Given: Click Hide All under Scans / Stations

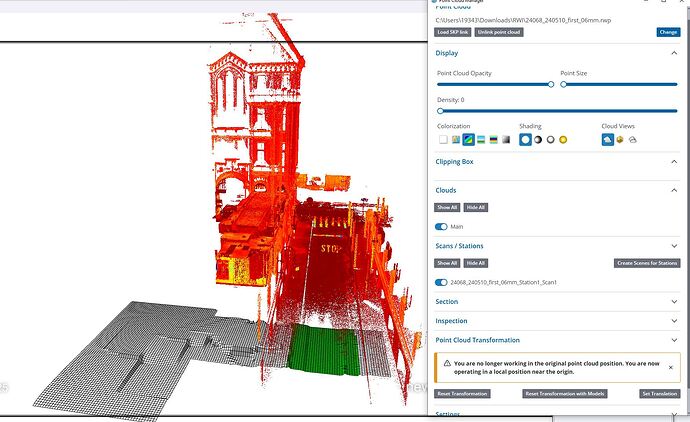Looking at the screenshot, I should pyautogui.click(x=475, y=263).
